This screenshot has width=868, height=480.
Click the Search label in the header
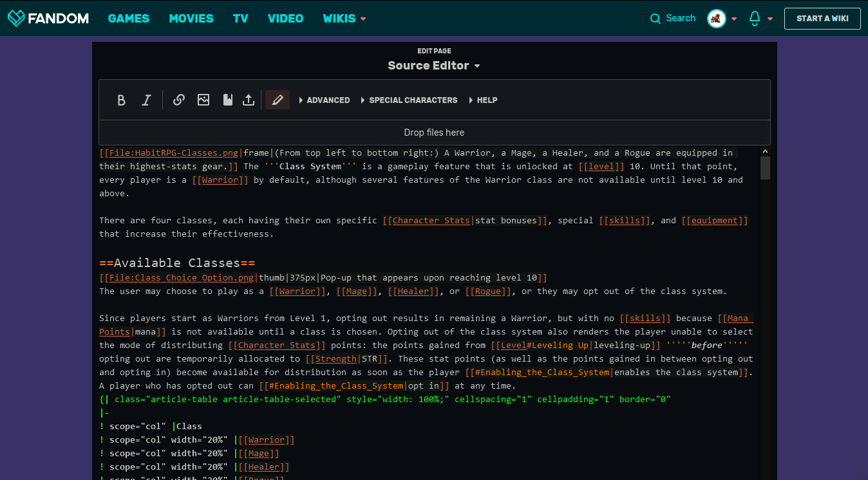point(681,19)
